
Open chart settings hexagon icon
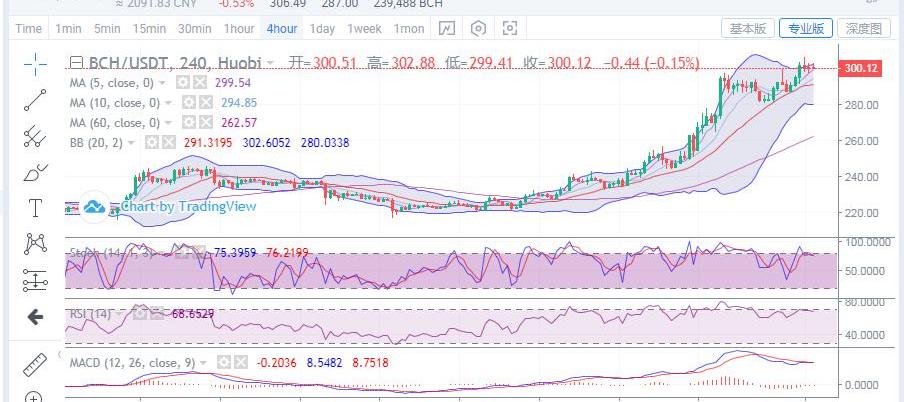tap(478, 29)
